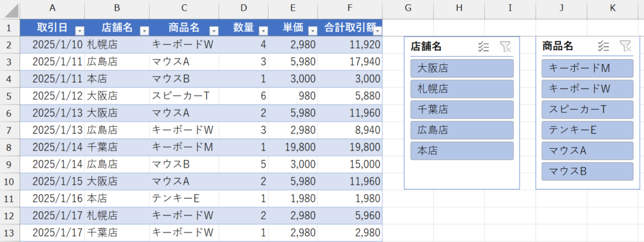This screenshot has width=644, height=242.
Task: Select the 8,940 total cell
Action: (x=350, y=130)
